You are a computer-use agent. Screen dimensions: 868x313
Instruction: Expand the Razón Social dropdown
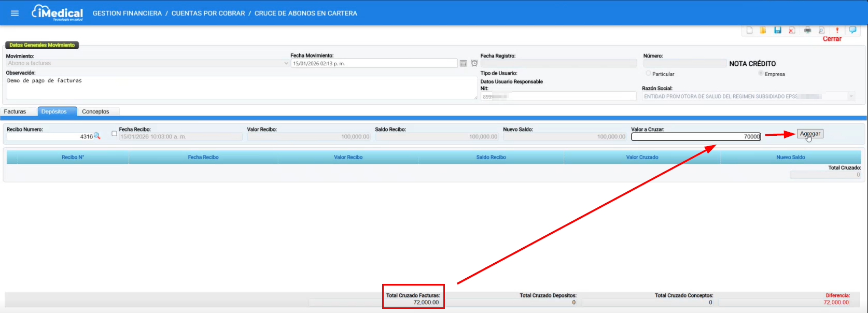click(x=851, y=96)
